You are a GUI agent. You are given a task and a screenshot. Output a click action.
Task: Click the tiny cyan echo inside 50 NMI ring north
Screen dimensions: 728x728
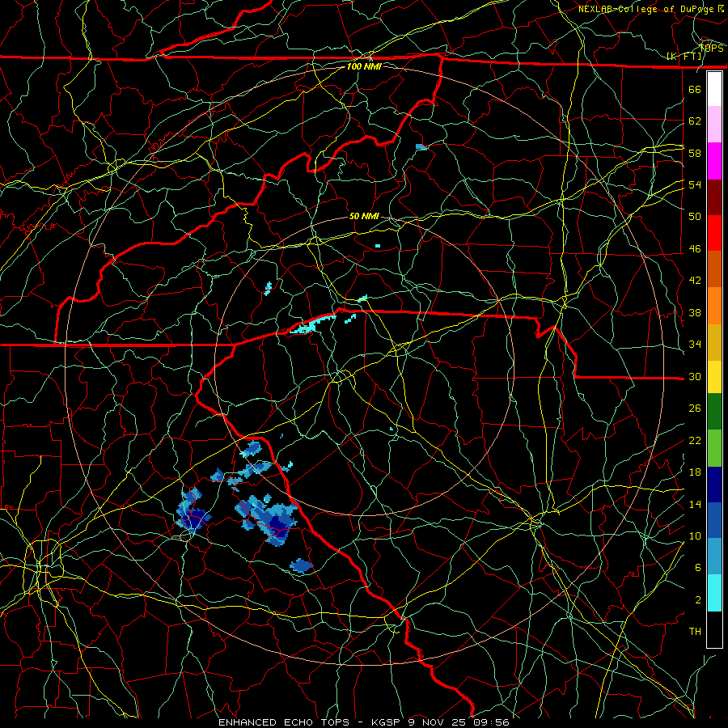pos(378,246)
